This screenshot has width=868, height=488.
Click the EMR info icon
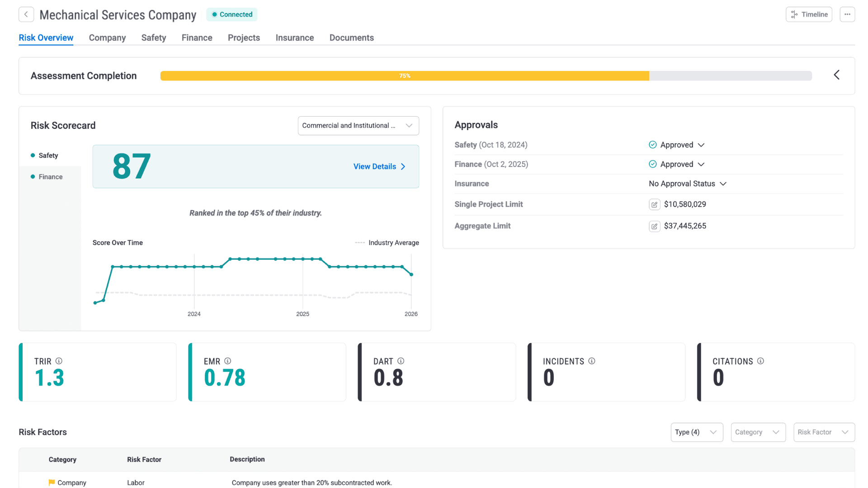tap(228, 361)
